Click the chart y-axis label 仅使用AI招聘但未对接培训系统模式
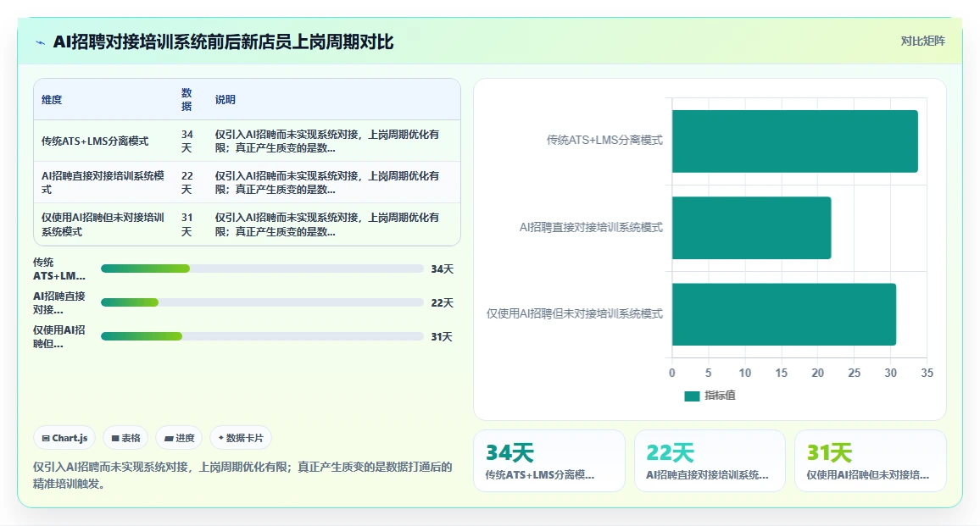Screen dimensions: 980x526 tap(575, 313)
